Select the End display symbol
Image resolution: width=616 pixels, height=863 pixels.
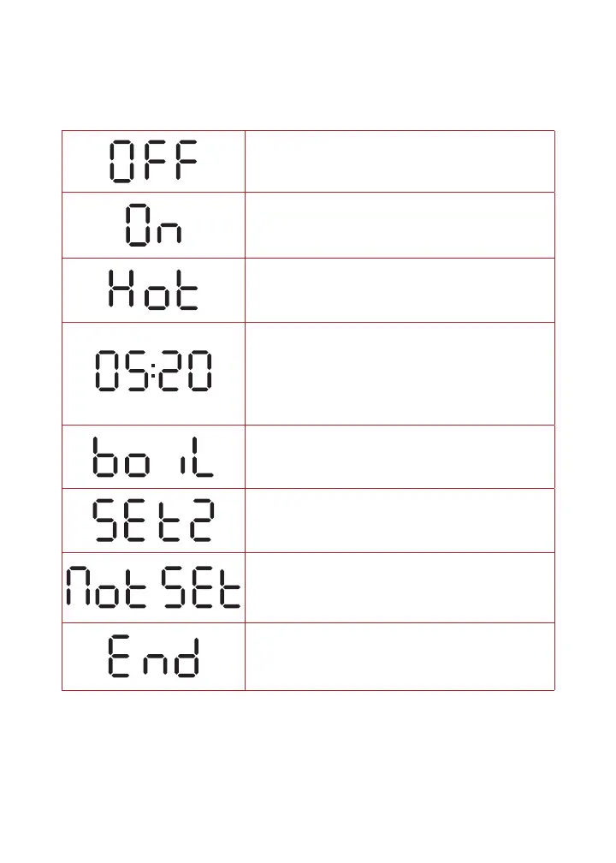(x=153, y=656)
